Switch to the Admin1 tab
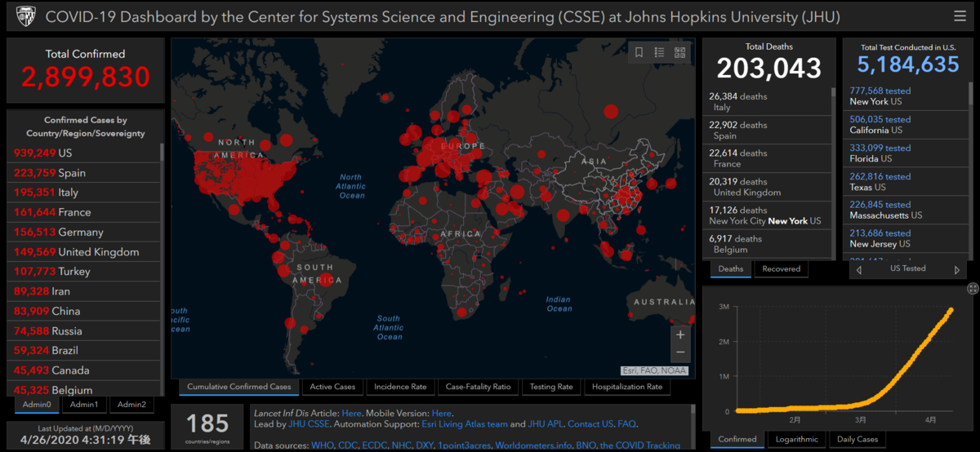The height and width of the screenshot is (452, 980). pyautogui.click(x=84, y=405)
